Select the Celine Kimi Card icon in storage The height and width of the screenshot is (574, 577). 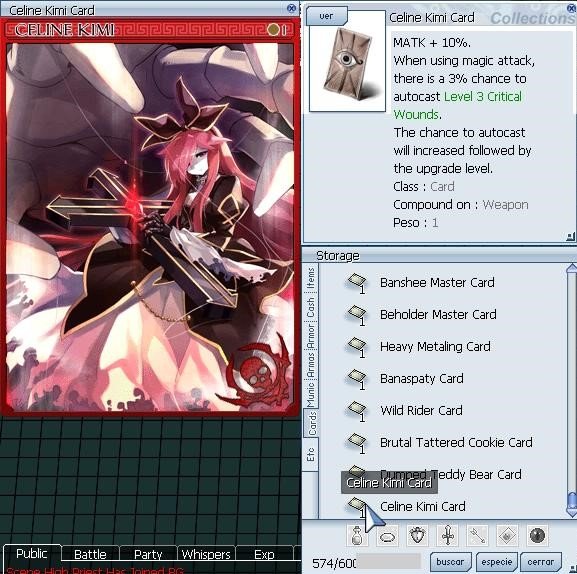tap(356, 507)
